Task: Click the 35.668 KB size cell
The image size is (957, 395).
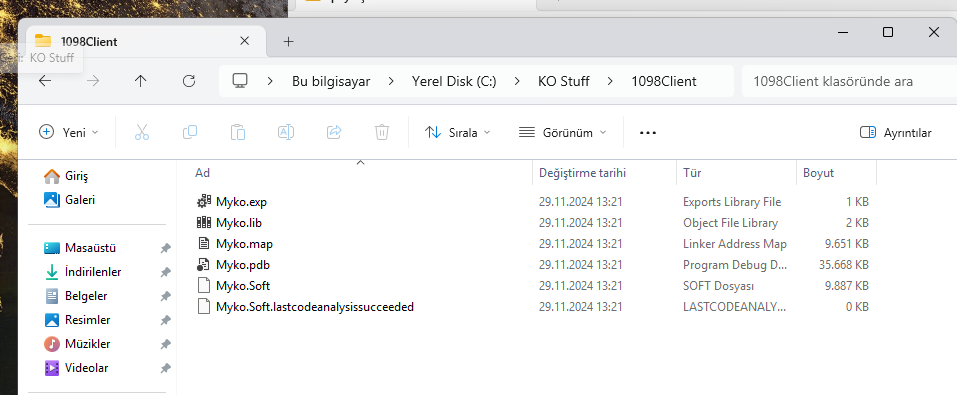Action: (x=843, y=265)
